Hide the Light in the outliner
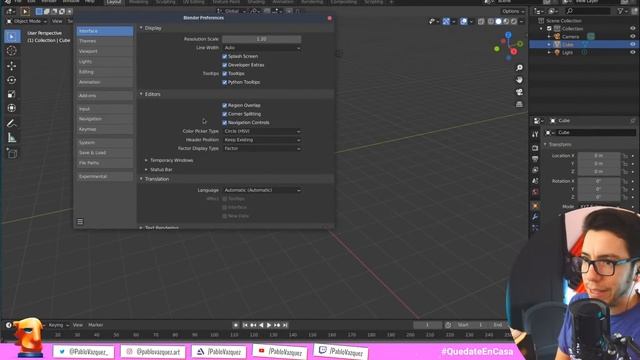 click(632, 52)
